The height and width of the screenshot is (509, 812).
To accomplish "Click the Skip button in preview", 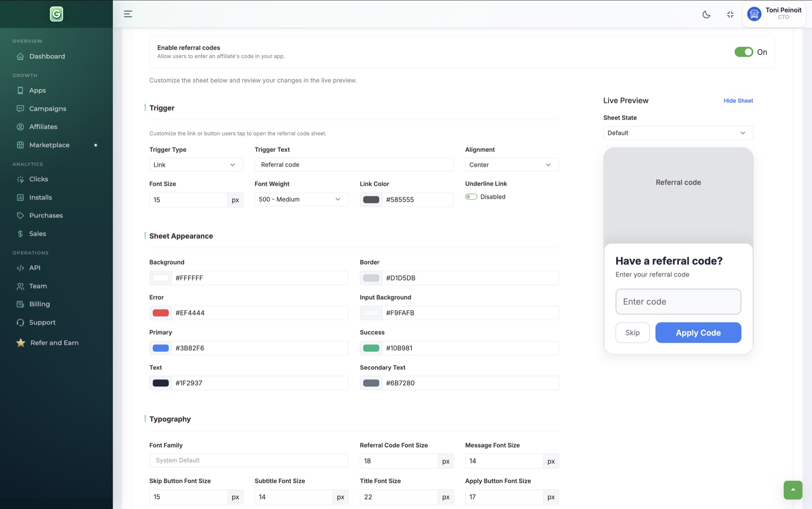I will [632, 333].
